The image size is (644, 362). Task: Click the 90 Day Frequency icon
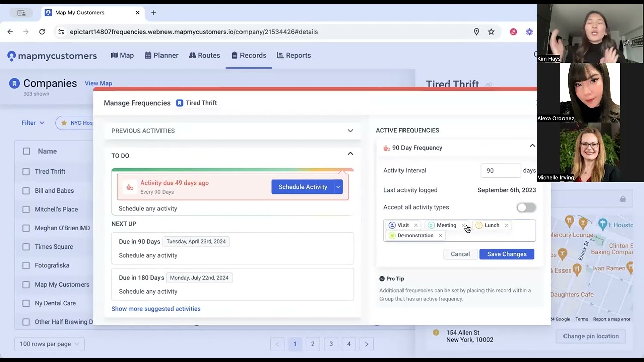pyautogui.click(x=386, y=148)
